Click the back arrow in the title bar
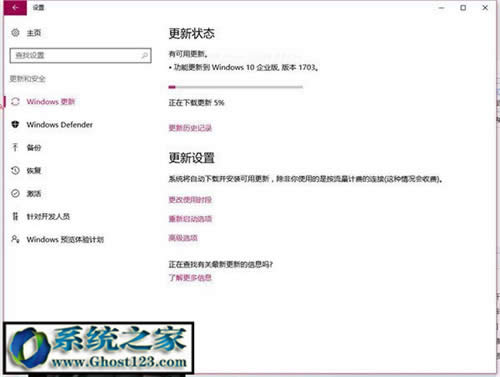500x377 pixels. (15, 7)
